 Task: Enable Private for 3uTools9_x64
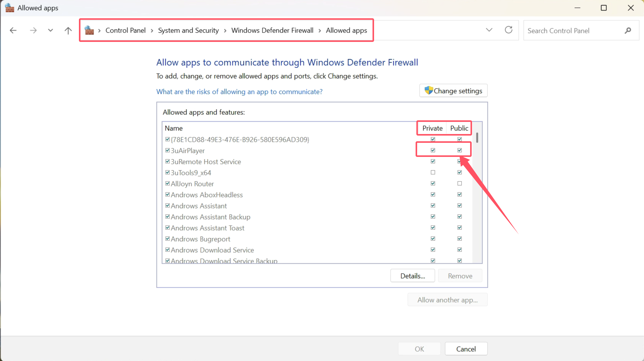coord(433,172)
